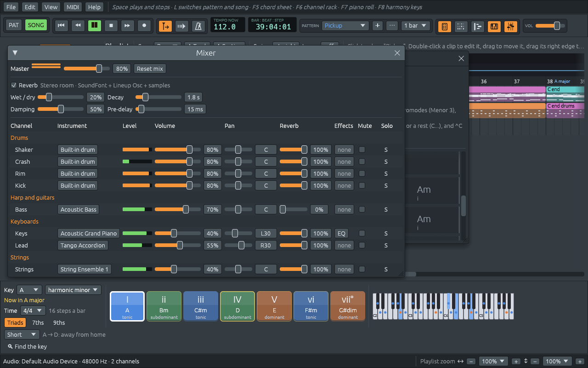Toggle the orange follow-playhead icon
The image size is (588, 368).
[x=165, y=26]
